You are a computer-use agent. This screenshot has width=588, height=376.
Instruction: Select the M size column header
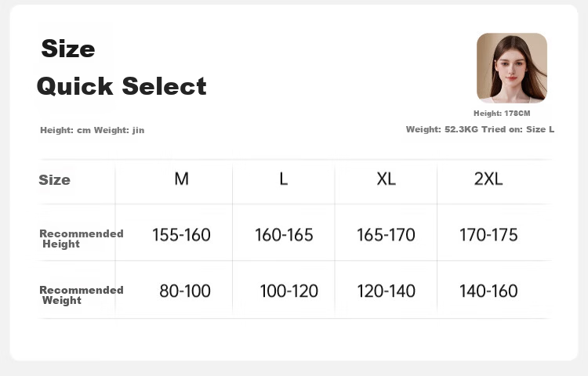click(182, 179)
